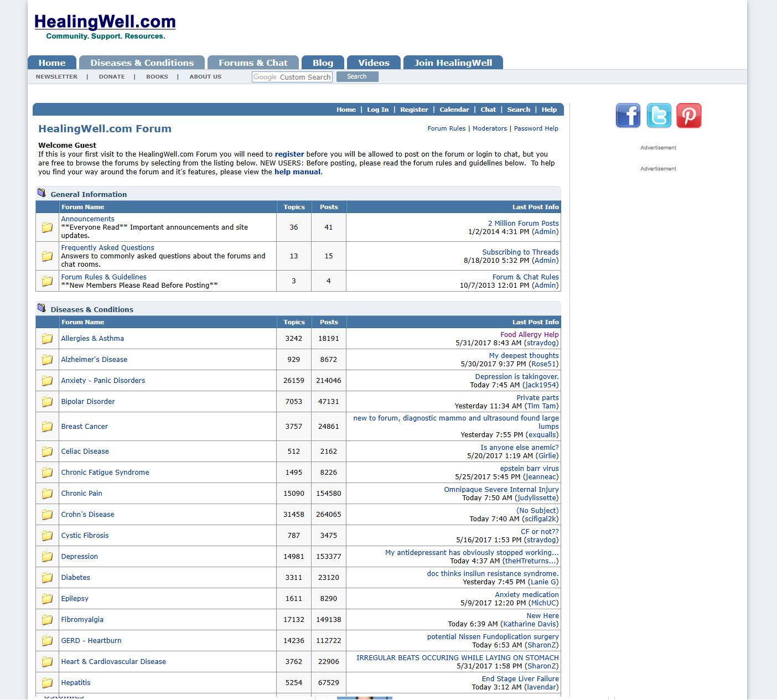Viewport: 777px width, 700px height.
Task: View user judylissette profile link
Action: 537,498
